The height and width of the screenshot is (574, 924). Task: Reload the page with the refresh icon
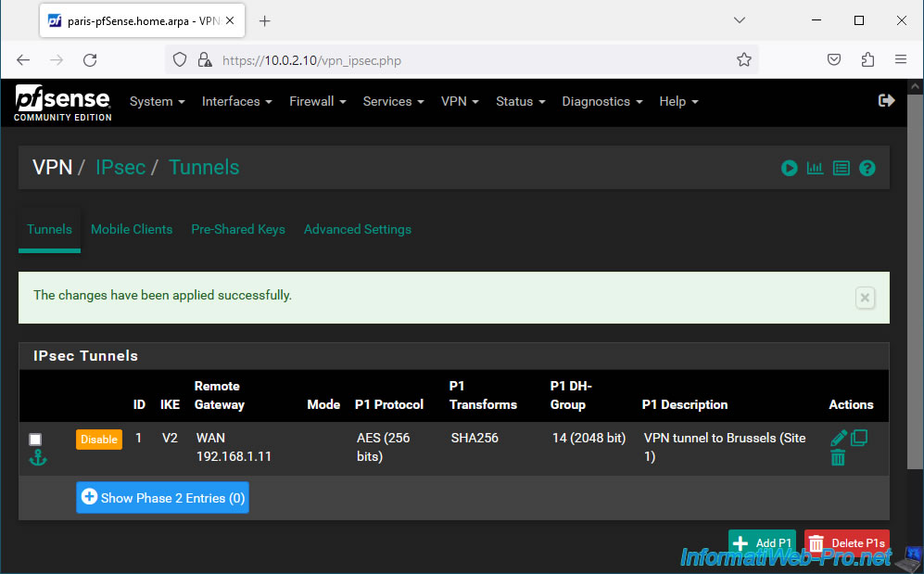pos(90,60)
